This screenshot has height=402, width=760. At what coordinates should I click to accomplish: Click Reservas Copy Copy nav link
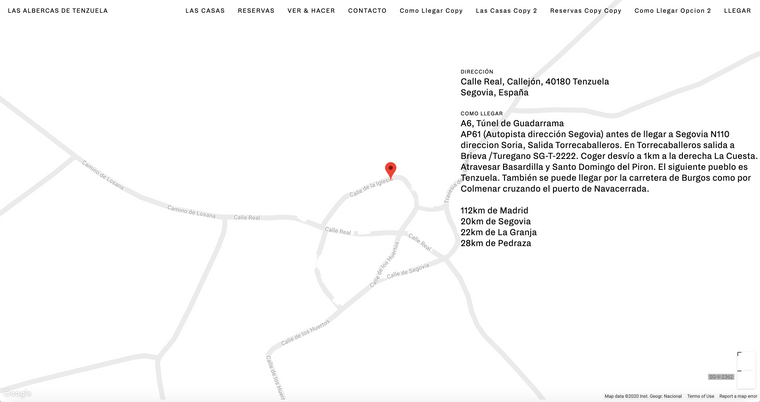[585, 11]
